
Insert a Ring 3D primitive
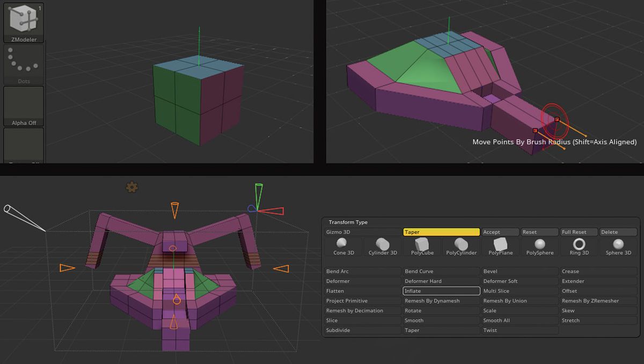click(578, 247)
